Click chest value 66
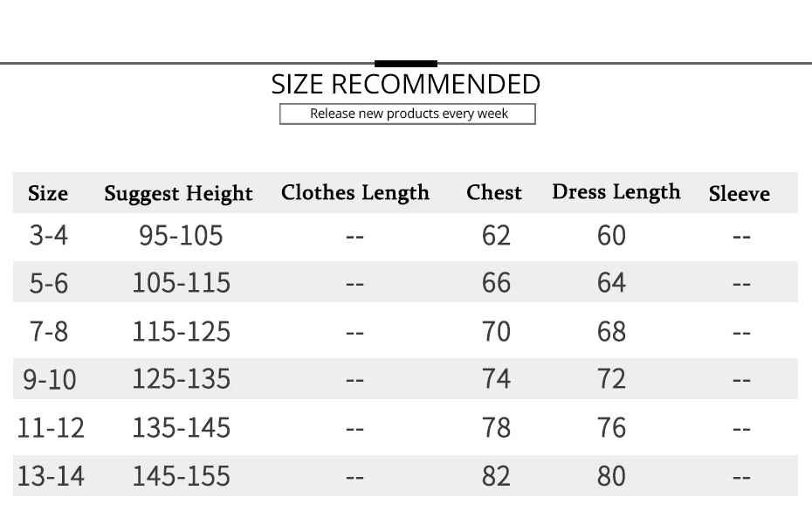This screenshot has height=525, width=812. 496,283
